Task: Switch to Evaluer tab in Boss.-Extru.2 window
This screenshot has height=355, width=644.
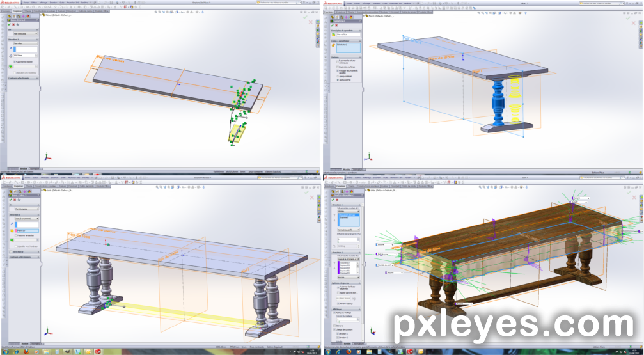Action: [x=61, y=11]
